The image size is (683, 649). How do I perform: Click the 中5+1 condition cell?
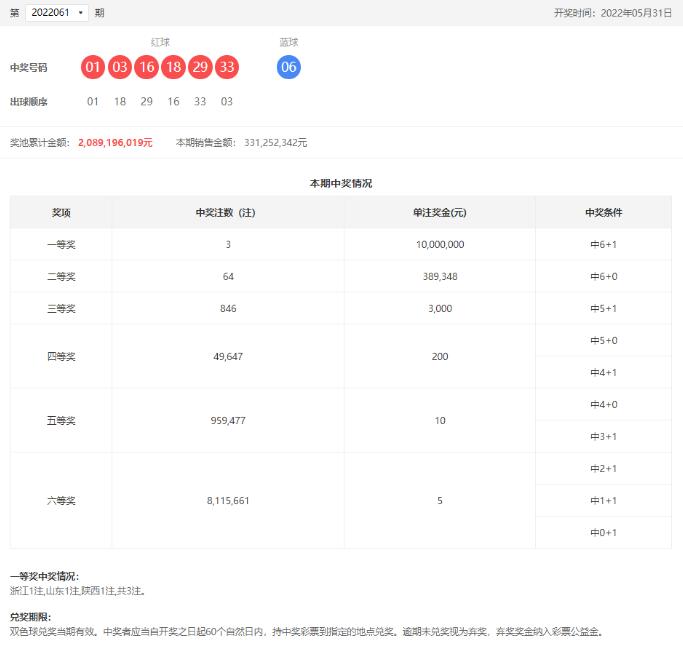click(604, 309)
